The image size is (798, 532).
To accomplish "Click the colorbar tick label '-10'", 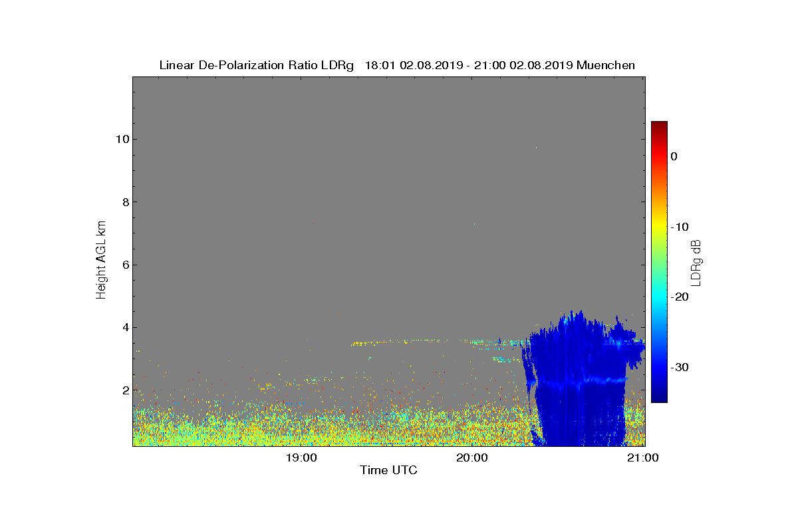I will 679,227.
